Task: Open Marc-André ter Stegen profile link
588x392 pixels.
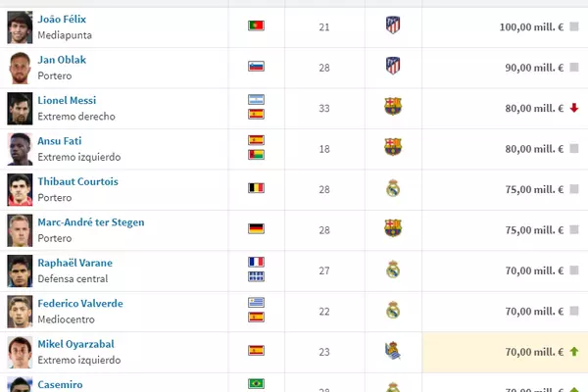Action: pyautogui.click(x=90, y=221)
